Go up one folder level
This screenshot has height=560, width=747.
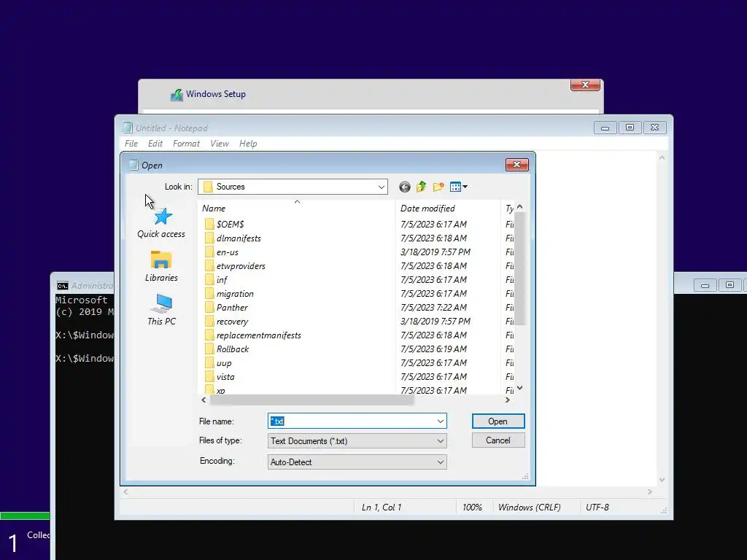[x=421, y=187]
